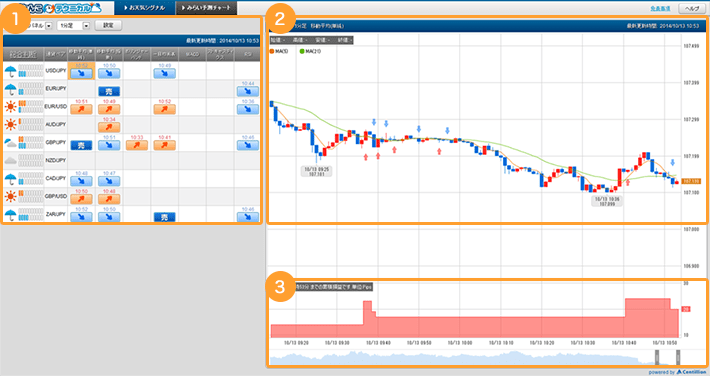Image resolution: width=710 pixels, height=376 pixels.
Task: Open the panel type dropdown
Action: (49, 26)
